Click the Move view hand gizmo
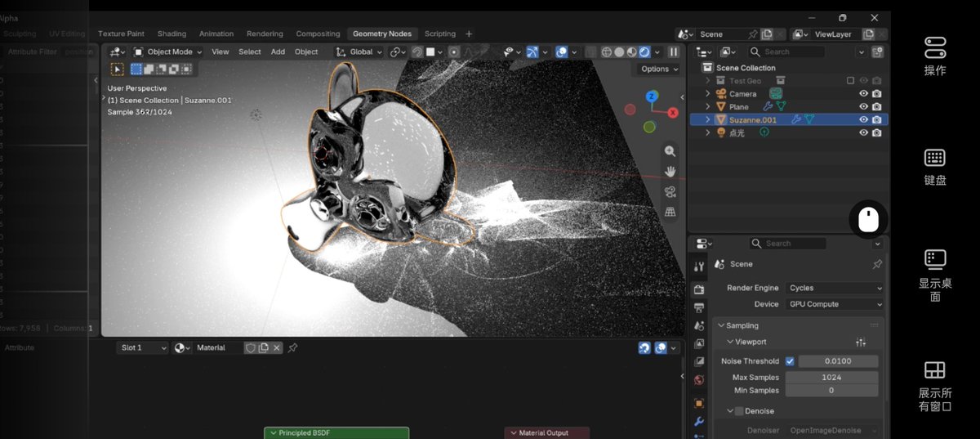 tap(670, 172)
